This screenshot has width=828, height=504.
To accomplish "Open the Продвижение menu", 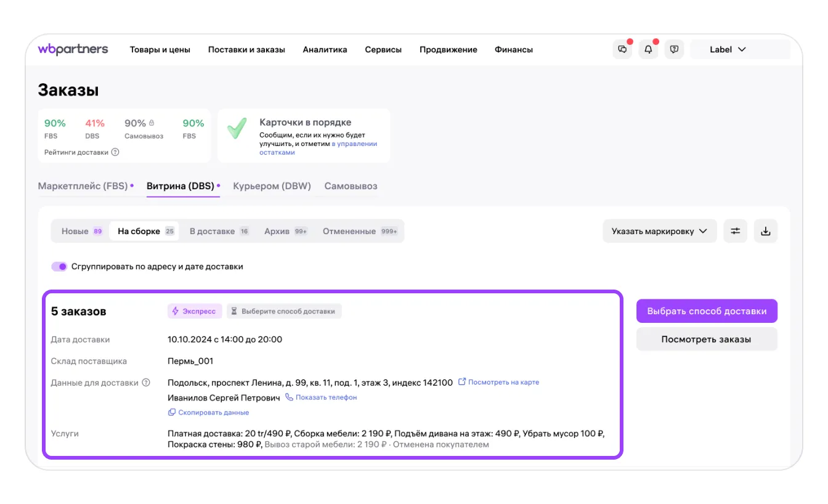I will point(448,49).
